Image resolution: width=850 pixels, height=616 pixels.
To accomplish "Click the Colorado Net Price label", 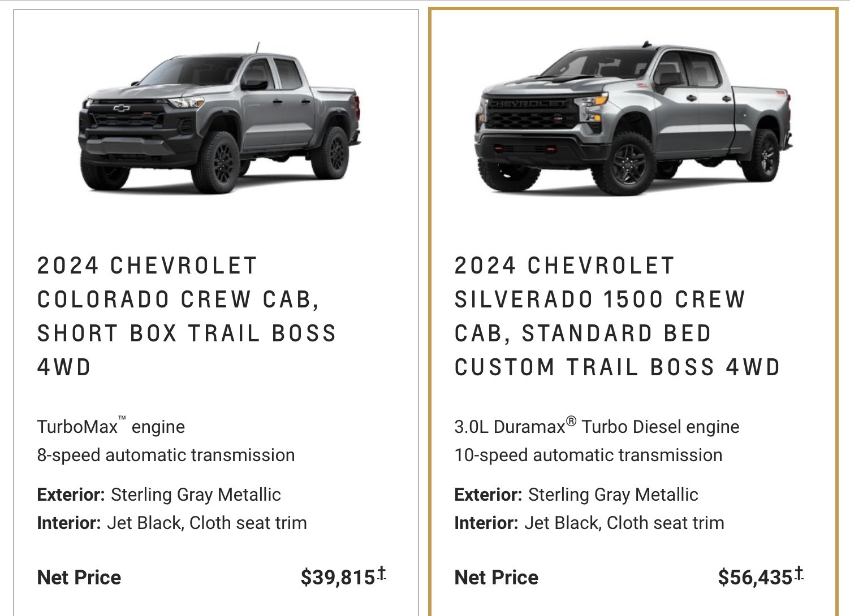I will click(79, 578).
